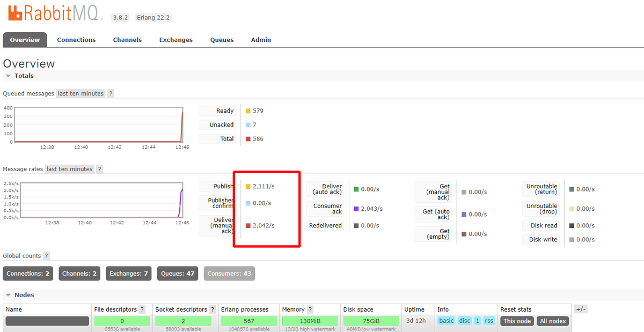Click the Consumer ack purple swatch
Viewport: 644px width, 332px height.
[356, 209]
